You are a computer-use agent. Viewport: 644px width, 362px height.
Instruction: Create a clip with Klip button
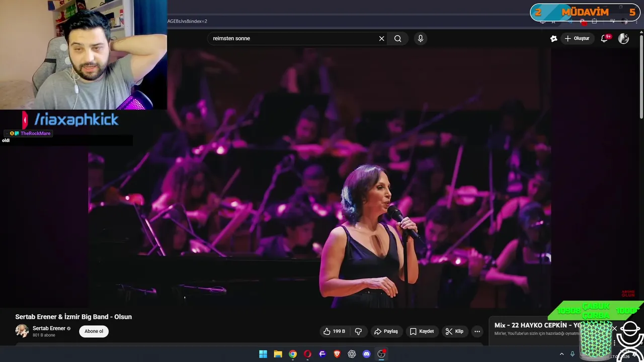[x=454, y=331]
